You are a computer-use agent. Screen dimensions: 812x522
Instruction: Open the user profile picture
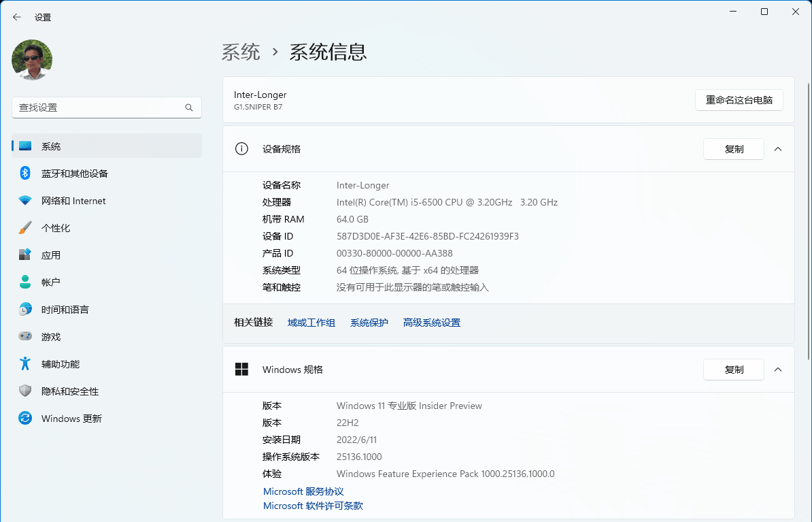(32, 60)
